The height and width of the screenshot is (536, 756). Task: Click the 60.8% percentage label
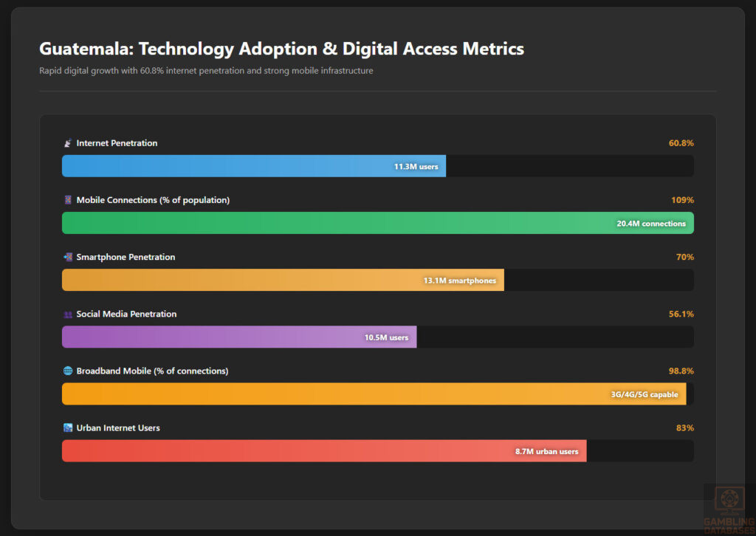pos(681,143)
